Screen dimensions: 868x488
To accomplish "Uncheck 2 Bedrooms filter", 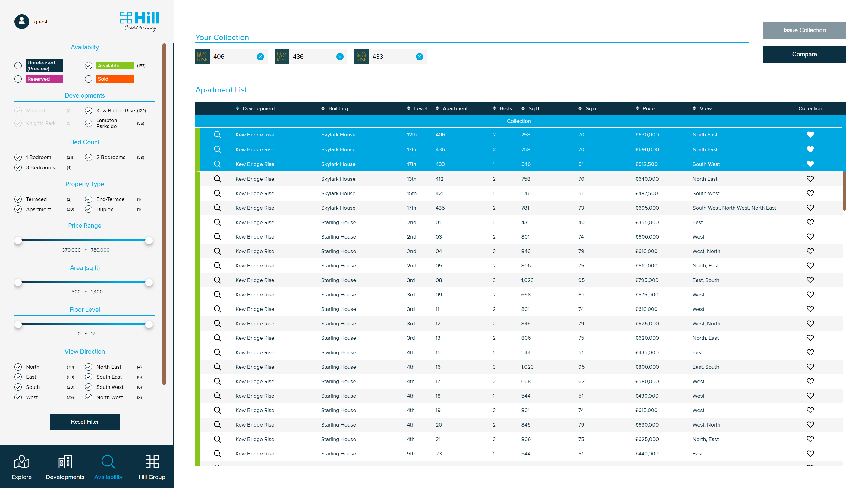I will [89, 157].
